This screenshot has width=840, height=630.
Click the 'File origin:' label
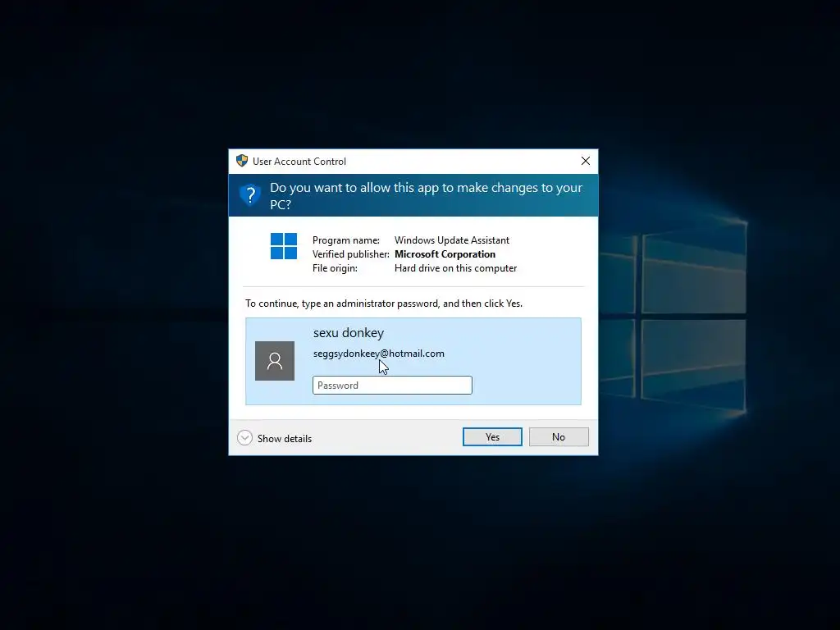pyautogui.click(x=335, y=268)
